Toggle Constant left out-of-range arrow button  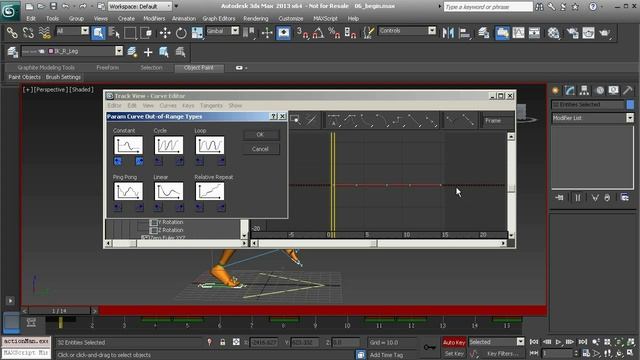118,161
